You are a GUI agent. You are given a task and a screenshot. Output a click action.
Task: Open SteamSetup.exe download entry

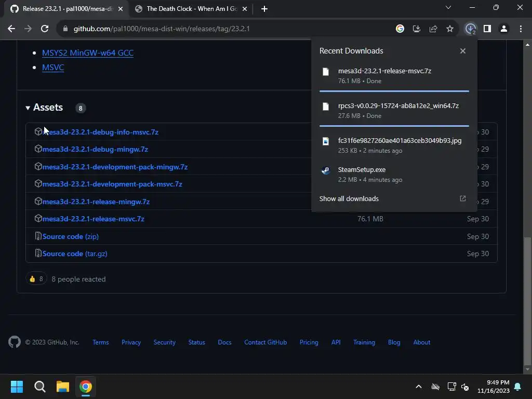pyautogui.click(x=394, y=175)
